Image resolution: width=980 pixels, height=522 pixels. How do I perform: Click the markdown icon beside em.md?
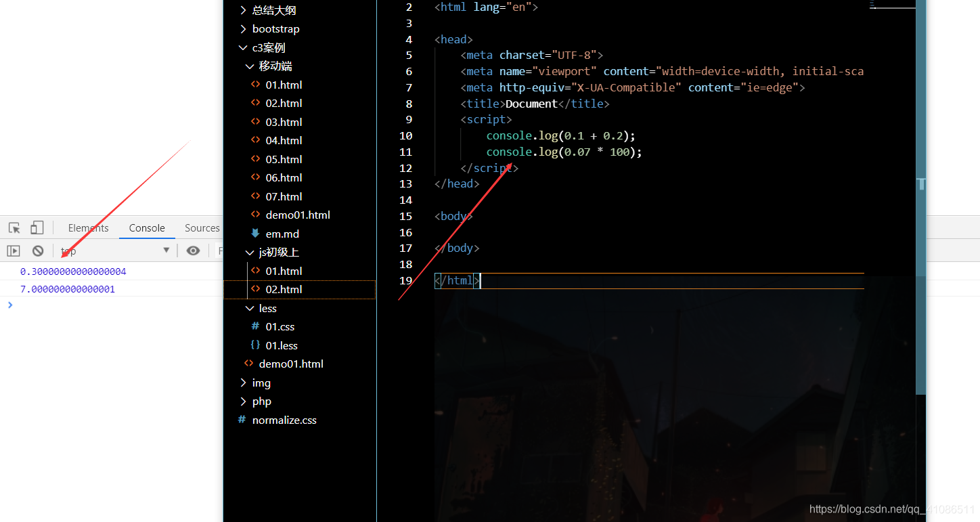pyautogui.click(x=255, y=234)
